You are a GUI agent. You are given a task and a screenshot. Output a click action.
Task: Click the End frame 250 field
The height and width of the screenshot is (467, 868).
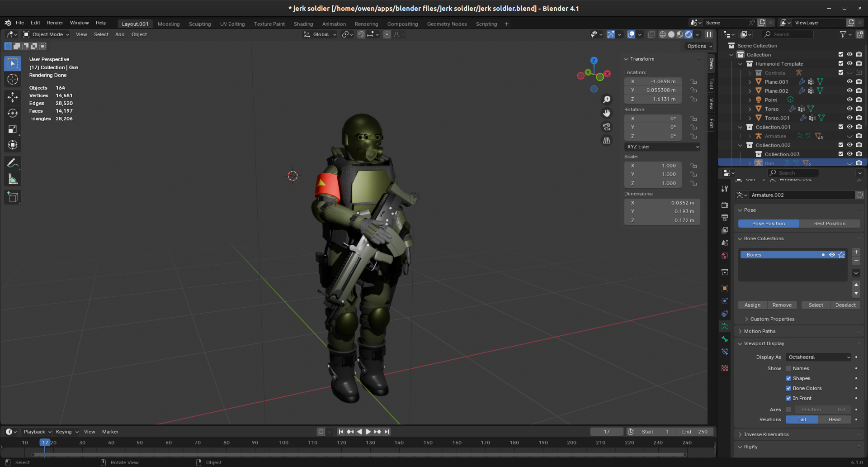coord(695,432)
